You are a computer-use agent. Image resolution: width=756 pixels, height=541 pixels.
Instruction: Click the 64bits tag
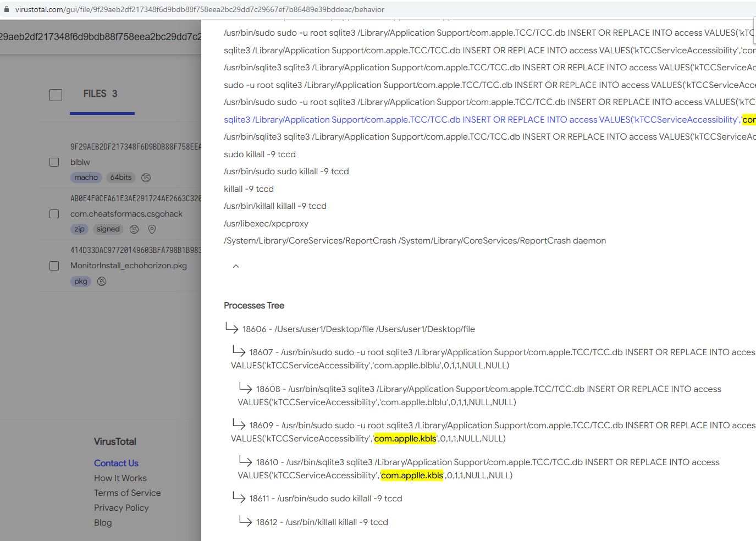(121, 178)
